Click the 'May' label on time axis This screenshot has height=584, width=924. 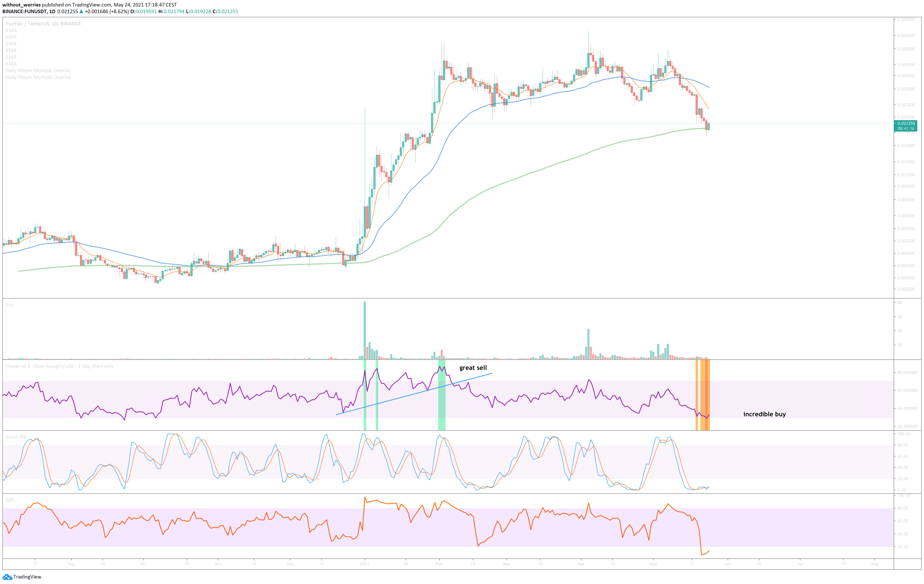pos(653,564)
